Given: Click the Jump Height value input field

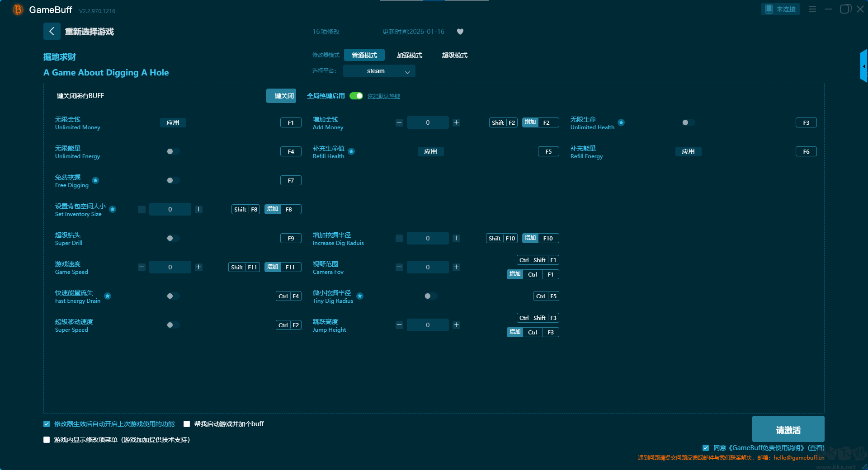Looking at the screenshot, I should coord(428,325).
